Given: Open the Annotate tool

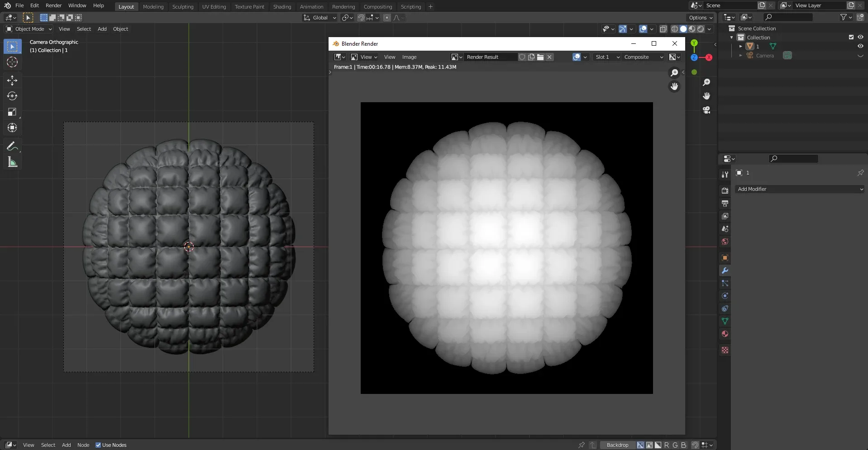Looking at the screenshot, I should (12, 146).
